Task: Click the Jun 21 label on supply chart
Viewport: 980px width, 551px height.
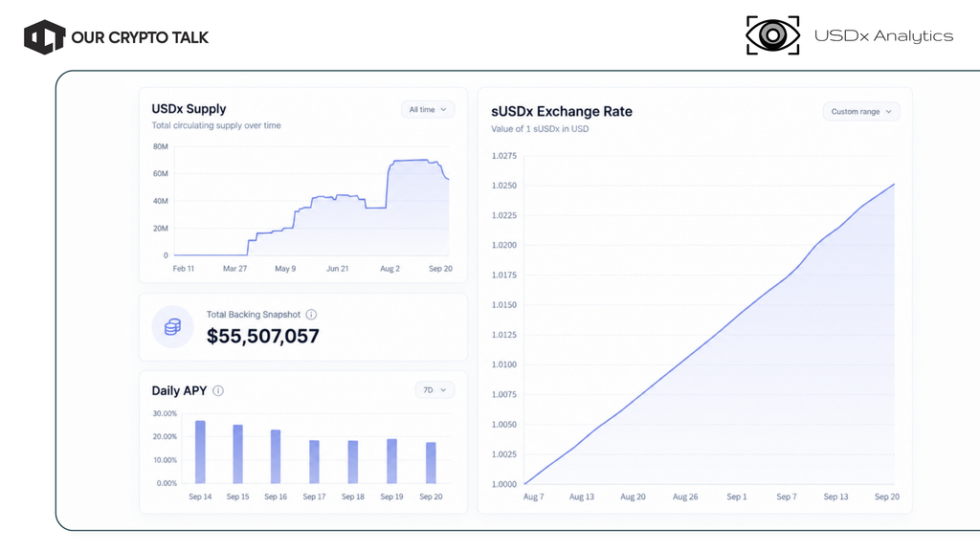Action: 338,269
